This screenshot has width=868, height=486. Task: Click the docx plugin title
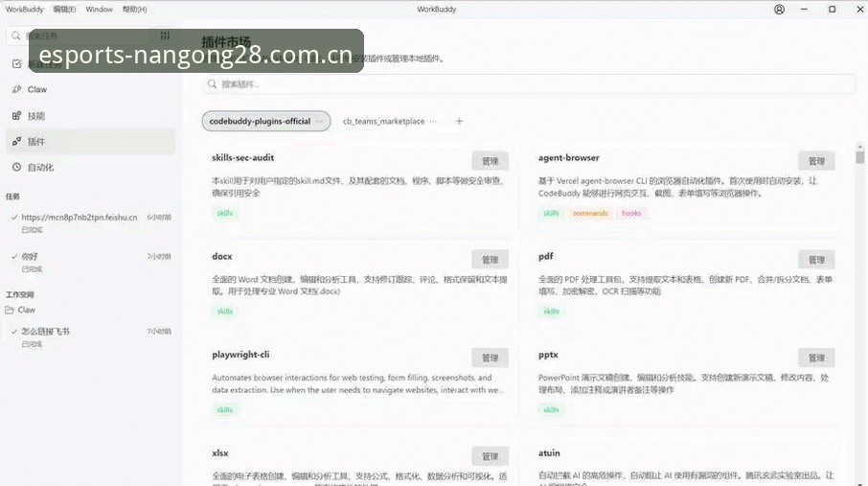(222, 257)
